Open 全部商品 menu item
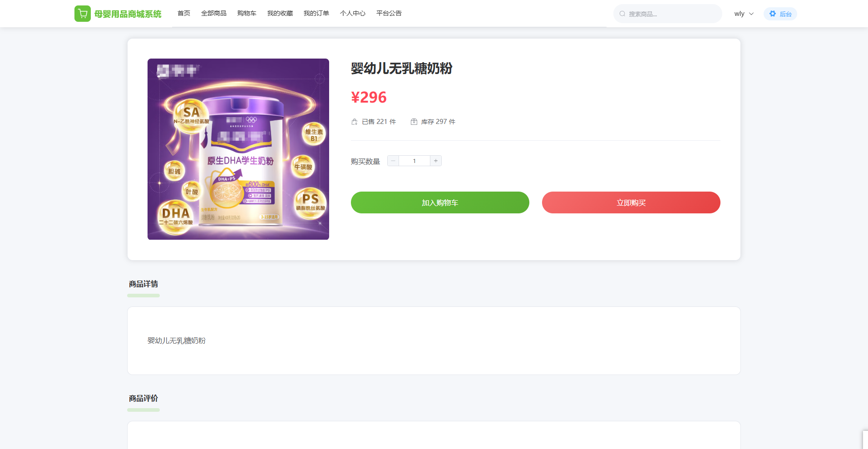Viewport: 868px width, 449px height. pos(214,13)
